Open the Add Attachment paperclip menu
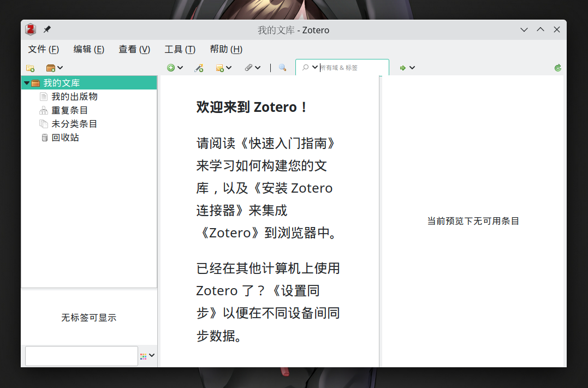This screenshot has height=388, width=588. [252, 68]
